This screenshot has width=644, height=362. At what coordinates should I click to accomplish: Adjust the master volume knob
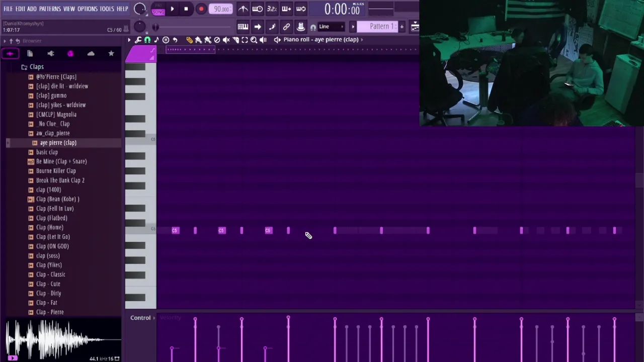[x=140, y=9]
